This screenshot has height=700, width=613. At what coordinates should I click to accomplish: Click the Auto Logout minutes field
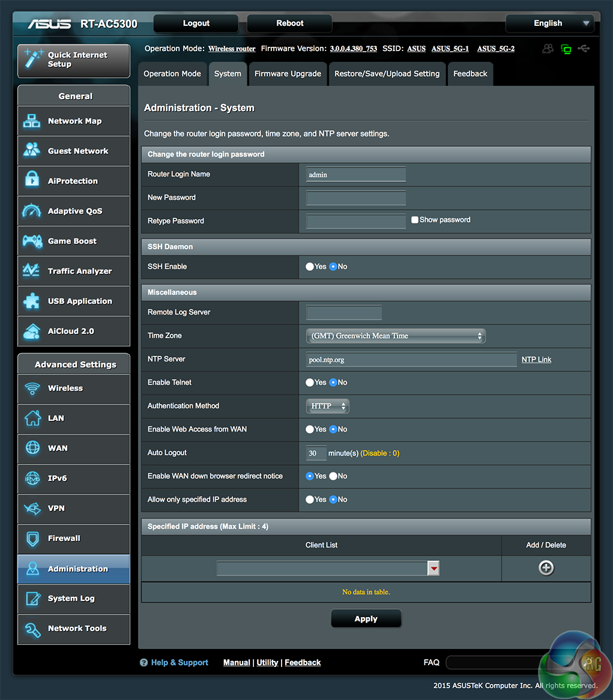316,453
